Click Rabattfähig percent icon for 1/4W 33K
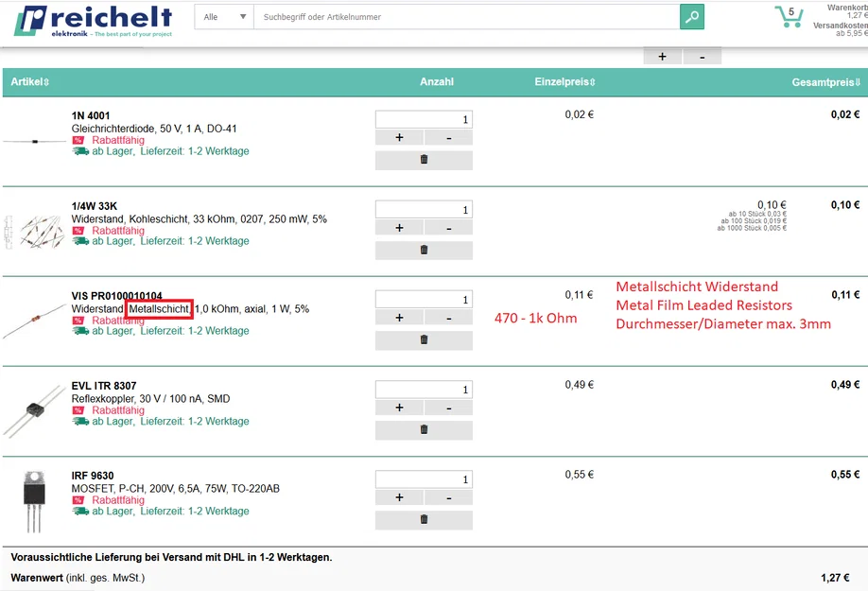 click(78, 230)
